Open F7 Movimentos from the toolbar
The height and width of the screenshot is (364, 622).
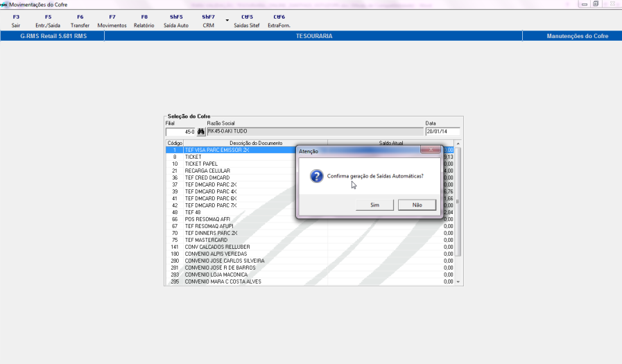click(112, 21)
